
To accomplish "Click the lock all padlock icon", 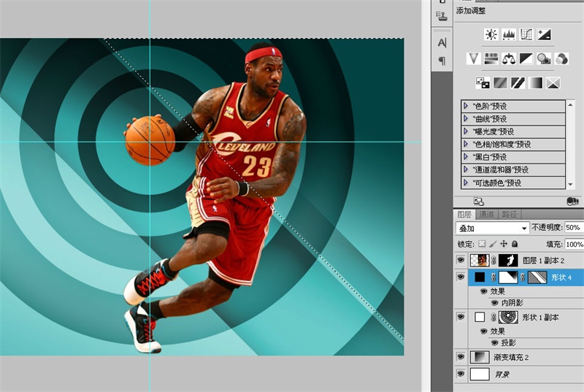I will [515, 244].
